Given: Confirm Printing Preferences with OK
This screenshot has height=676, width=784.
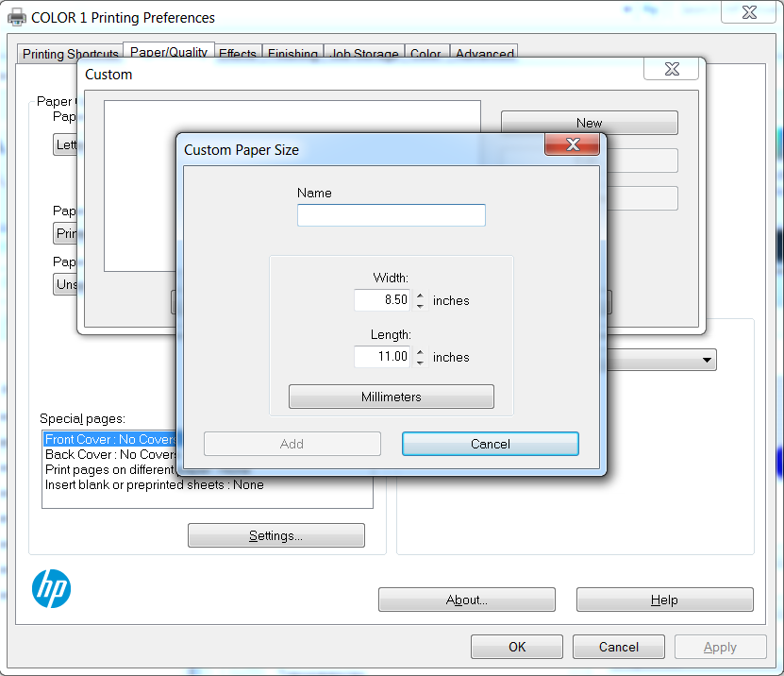Looking at the screenshot, I should click(516, 647).
